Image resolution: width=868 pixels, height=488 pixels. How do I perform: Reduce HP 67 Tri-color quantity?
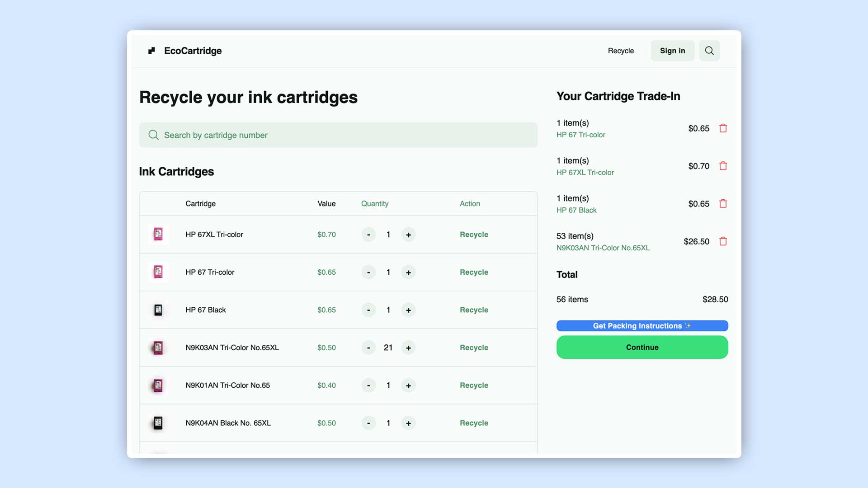(368, 272)
